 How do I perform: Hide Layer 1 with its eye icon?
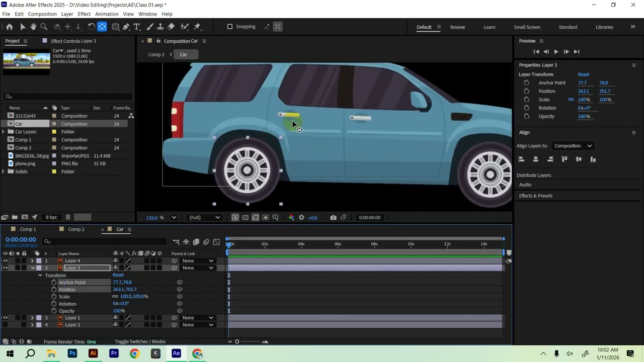coord(5,318)
